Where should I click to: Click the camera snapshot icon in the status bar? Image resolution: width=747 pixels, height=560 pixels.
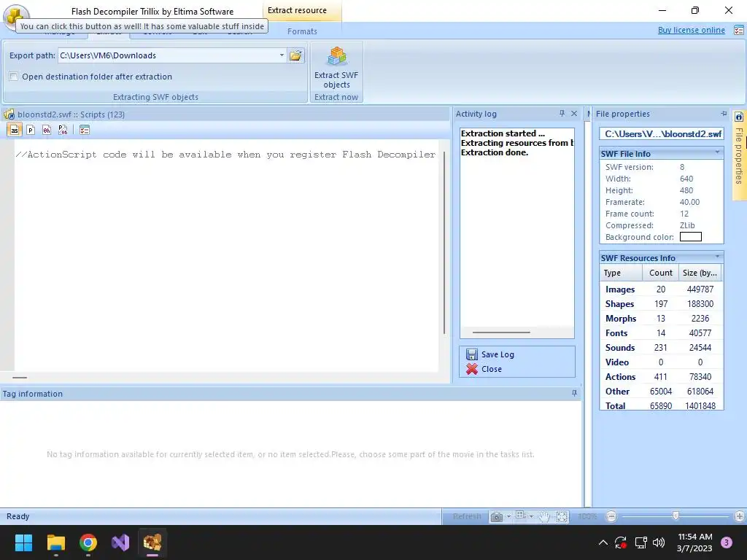pyautogui.click(x=496, y=517)
